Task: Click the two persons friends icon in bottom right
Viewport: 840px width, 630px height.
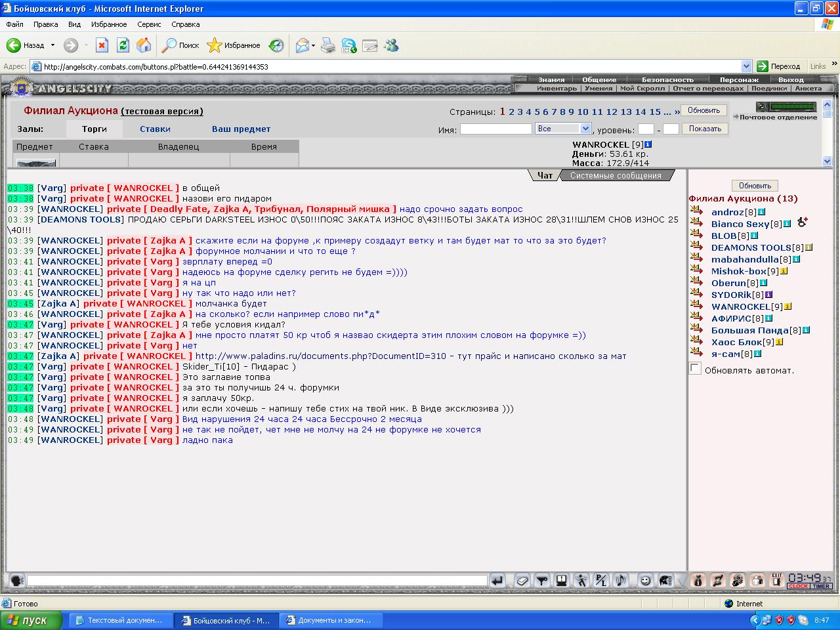Action: tap(757, 580)
